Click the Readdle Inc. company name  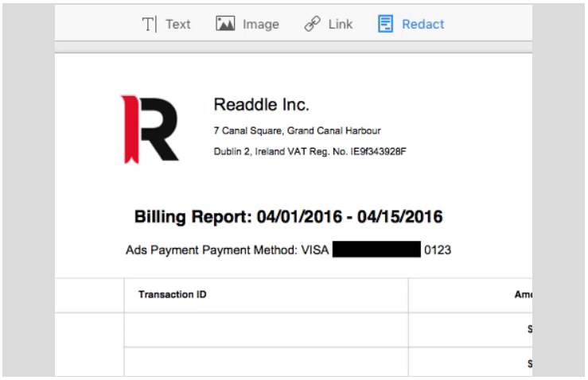(x=261, y=105)
